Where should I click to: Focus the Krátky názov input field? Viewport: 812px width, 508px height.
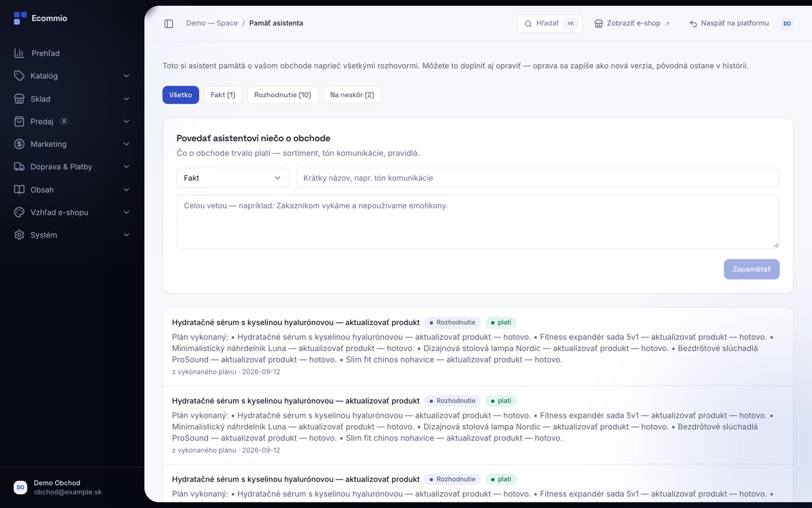[538, 178]
